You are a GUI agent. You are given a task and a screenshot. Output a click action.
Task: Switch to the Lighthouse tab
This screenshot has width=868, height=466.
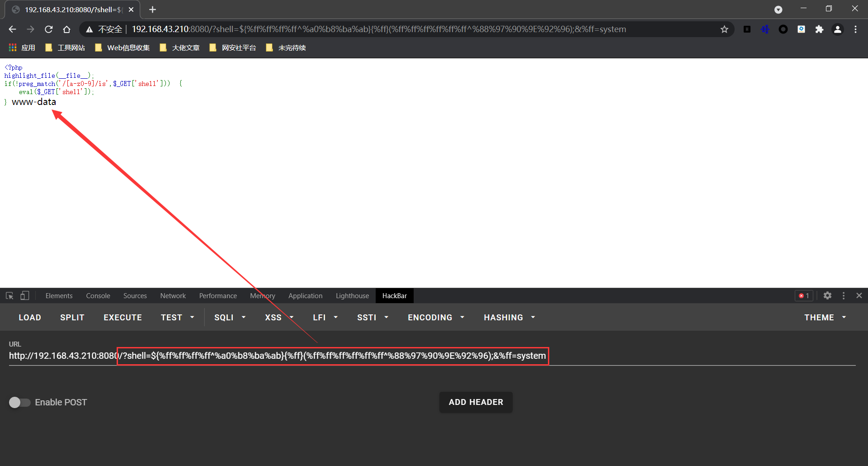352,295
